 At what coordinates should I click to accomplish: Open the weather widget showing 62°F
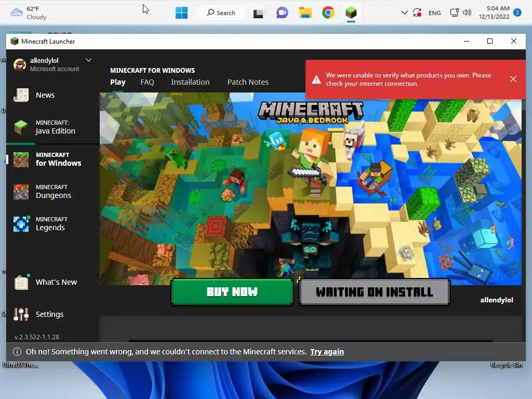[x=29, y=13]
